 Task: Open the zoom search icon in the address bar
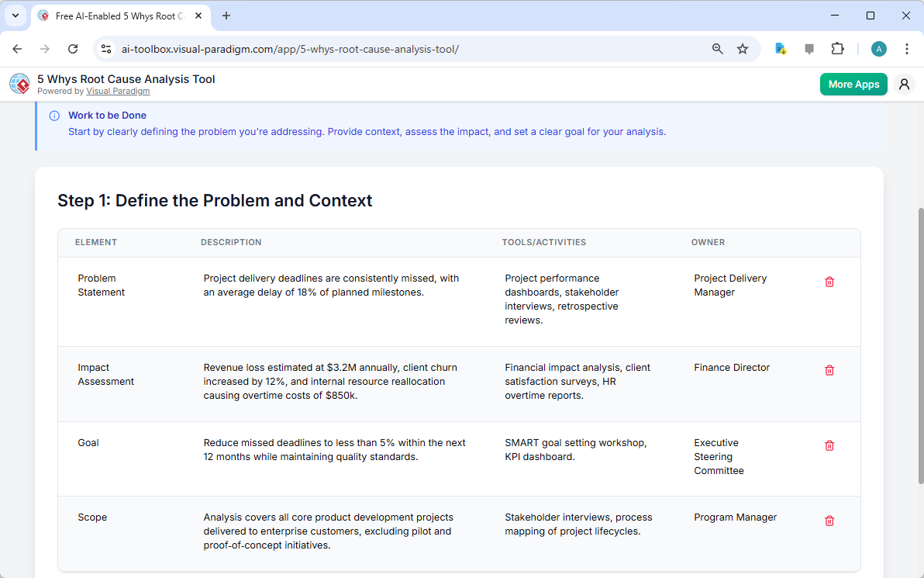[717, 48]
